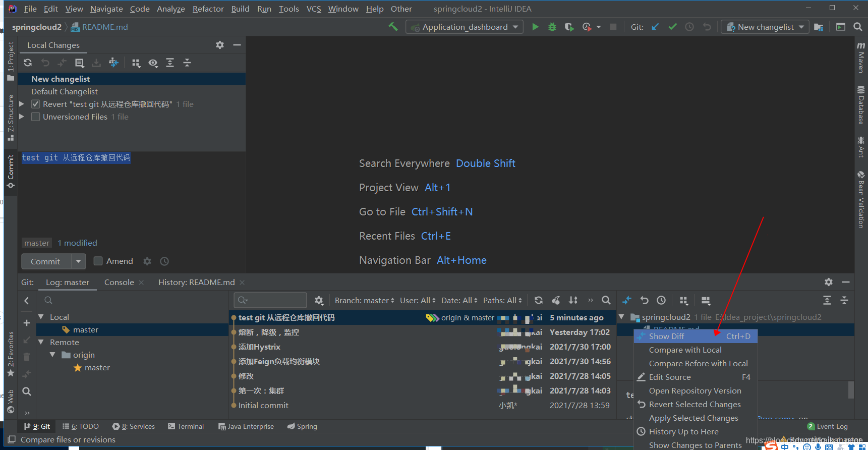Viewport: 868px width, 450px height.
Task: Open the User: All filter
Action: 418,300
